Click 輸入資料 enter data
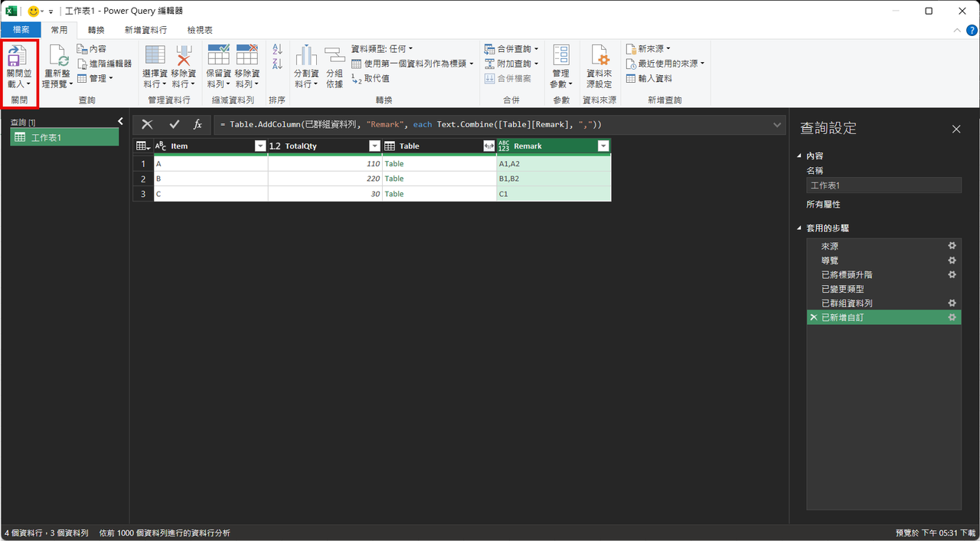The width and height of the screenshot is (980, 541). [649, 78]
